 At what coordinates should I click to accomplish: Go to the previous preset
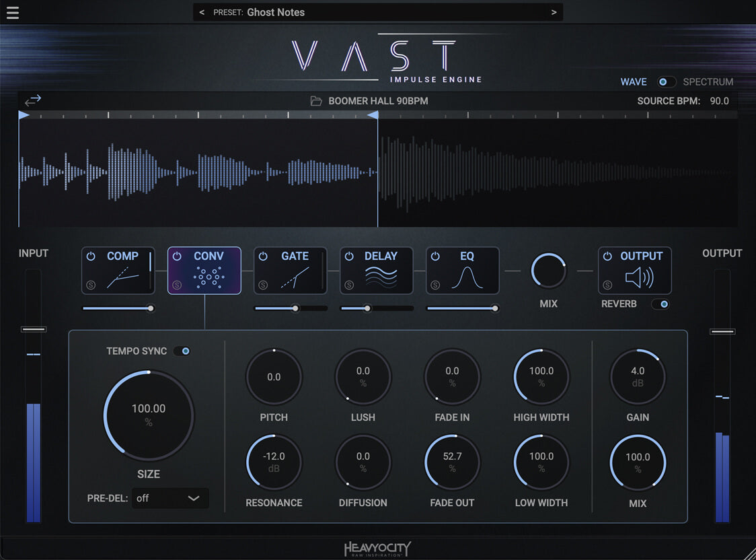(202, 12)
